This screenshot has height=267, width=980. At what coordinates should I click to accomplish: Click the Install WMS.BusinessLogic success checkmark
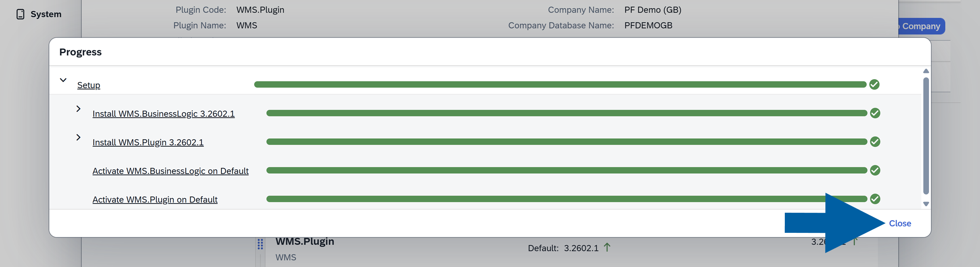[x=875, y=113]
